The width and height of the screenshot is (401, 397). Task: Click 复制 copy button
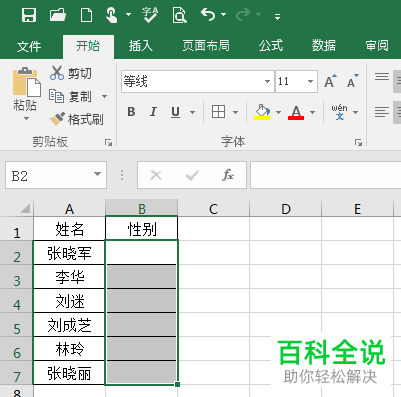(70, 96)
